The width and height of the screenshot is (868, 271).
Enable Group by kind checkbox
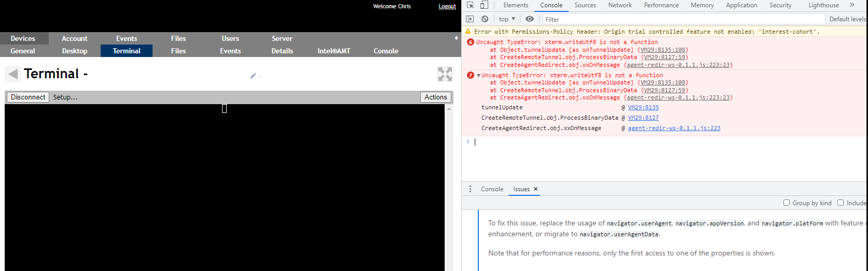coord(787,203)
